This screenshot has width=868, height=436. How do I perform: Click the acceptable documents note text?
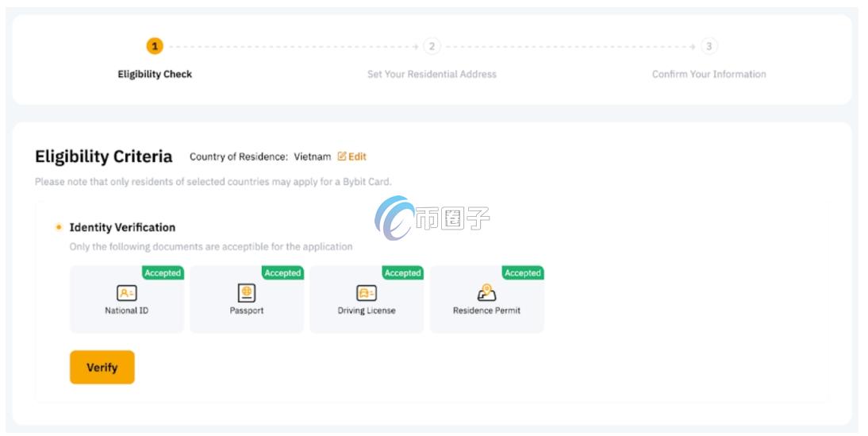pyautogui.click(x=211, y=246)
